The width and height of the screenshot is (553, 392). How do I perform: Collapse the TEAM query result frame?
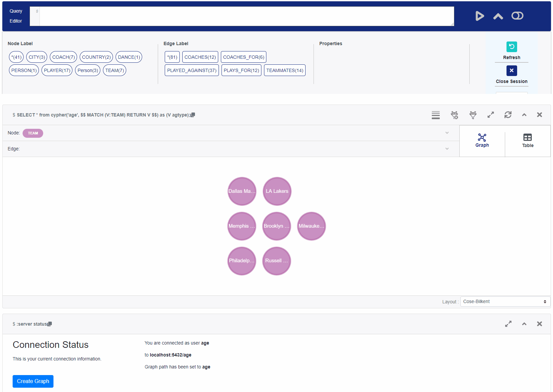524,115
